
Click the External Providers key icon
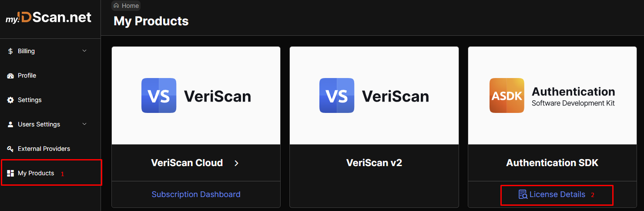(x=10, y=149)
